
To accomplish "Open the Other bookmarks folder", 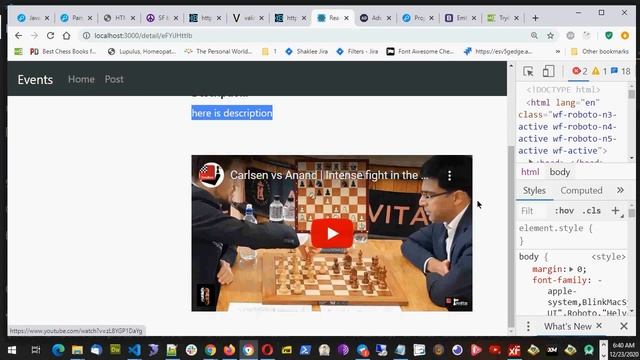I will pos(600,51).
